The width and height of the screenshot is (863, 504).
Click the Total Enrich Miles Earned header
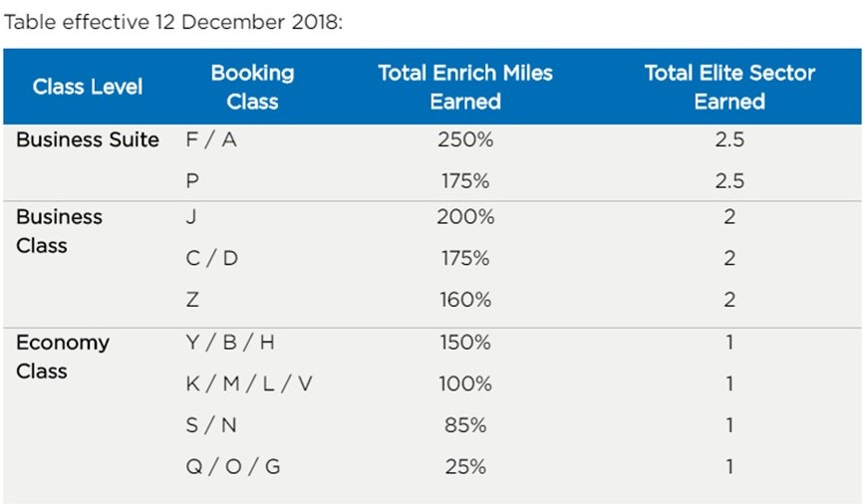pyautogui.click(x=465, y=87)
